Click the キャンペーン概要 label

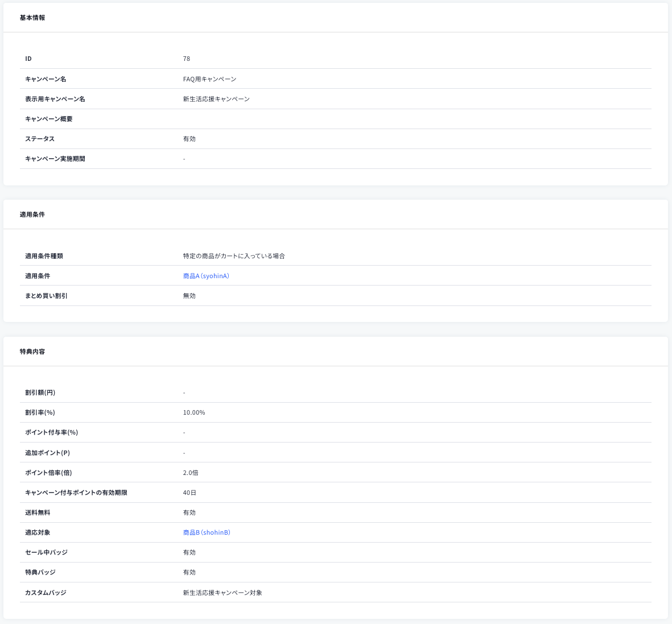point(49,119)
